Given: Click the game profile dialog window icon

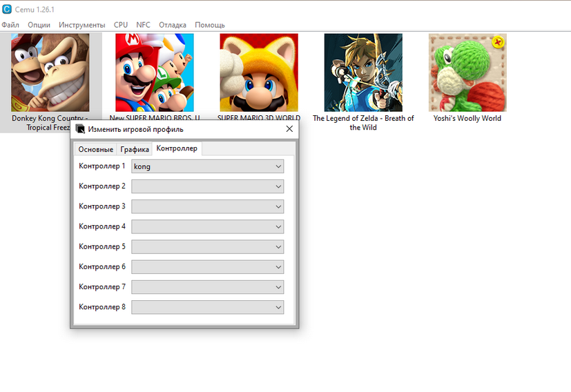Looking at the screenshot, I should 80,129.
